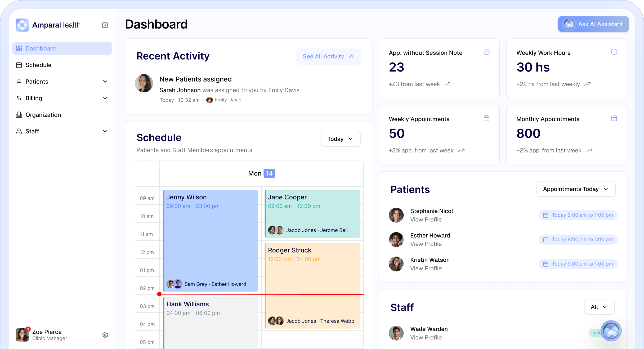Open settings gear next to Zoe Pierce
Viewport: 644px width, 349px height.
coord(105,335)
